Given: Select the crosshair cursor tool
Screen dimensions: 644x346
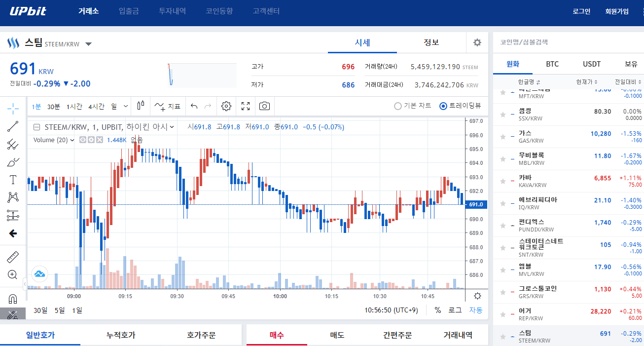Looking at the screenshot, I should (x=13, y=108).
